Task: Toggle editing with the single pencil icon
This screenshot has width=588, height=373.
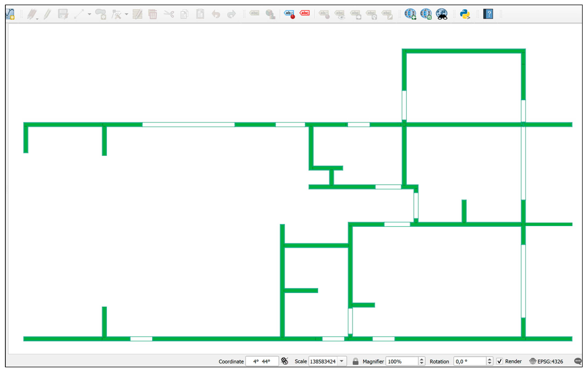Action: 47,14
